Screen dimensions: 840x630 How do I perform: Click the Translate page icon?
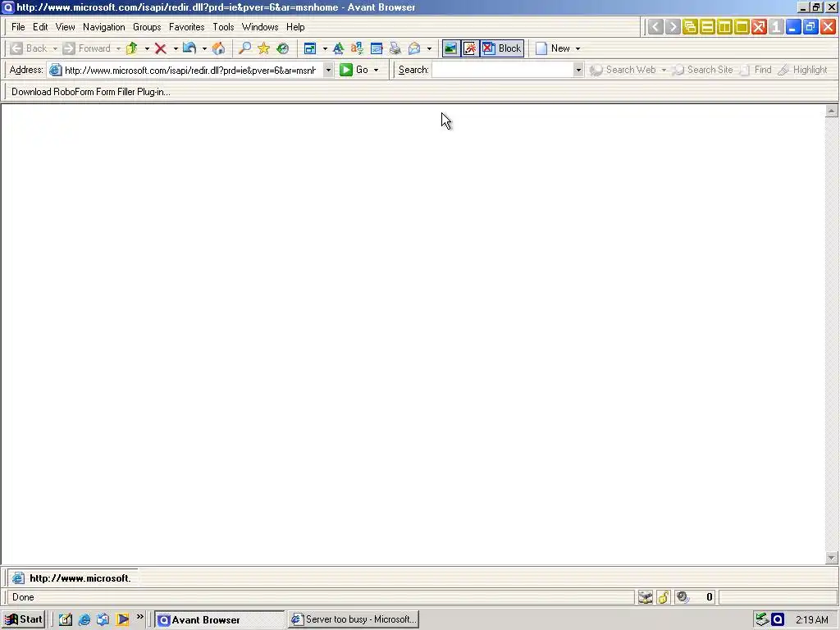(358, 48)
